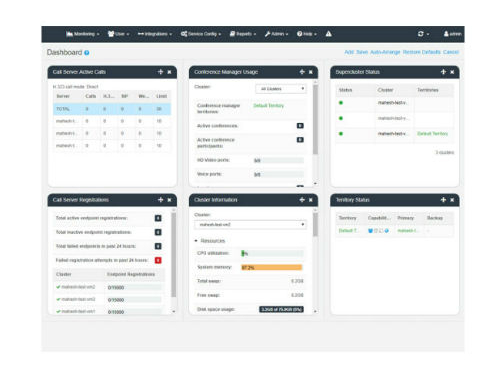The height and width of the screenshot is (378, 504).
Task: Click the Cluster Information pane scrollbar
Action: pyautogui.click(x=315, y=224)
